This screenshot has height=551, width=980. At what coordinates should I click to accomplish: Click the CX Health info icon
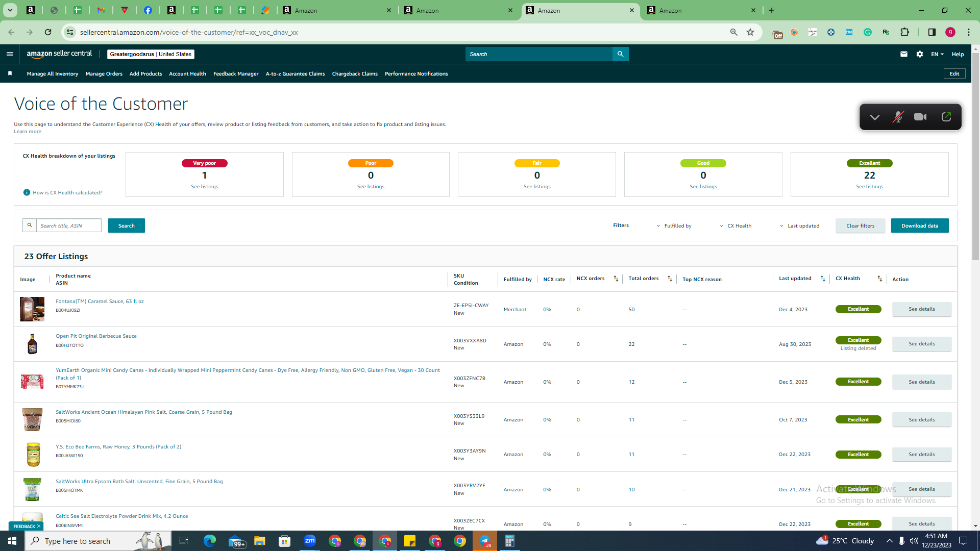coord(27,192)
